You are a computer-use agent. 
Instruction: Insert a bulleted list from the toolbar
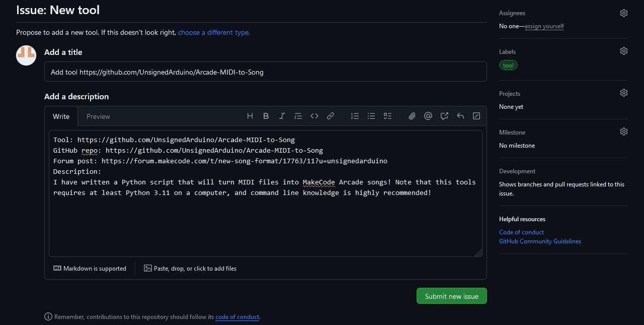tap(371, 116)
